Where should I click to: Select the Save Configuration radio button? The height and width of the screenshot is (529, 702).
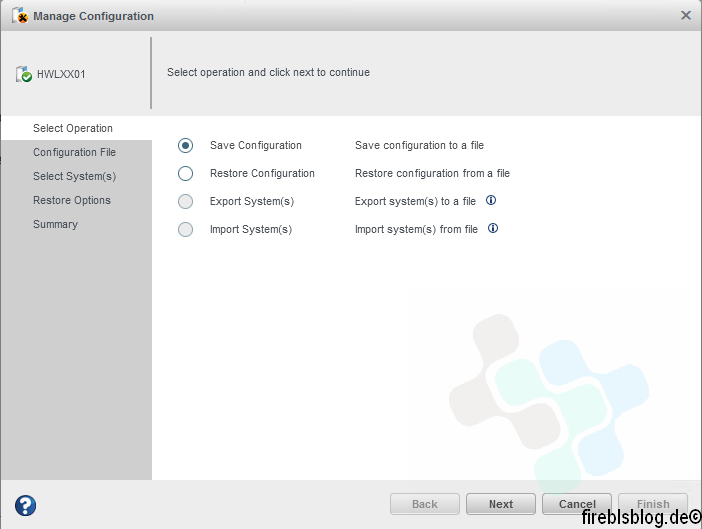tap(185, 145)
